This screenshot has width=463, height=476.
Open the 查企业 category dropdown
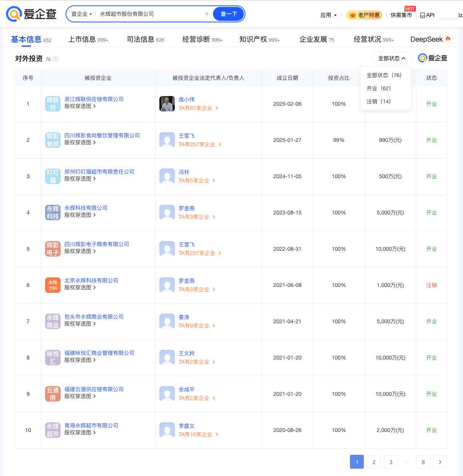(x=81, y=14)
